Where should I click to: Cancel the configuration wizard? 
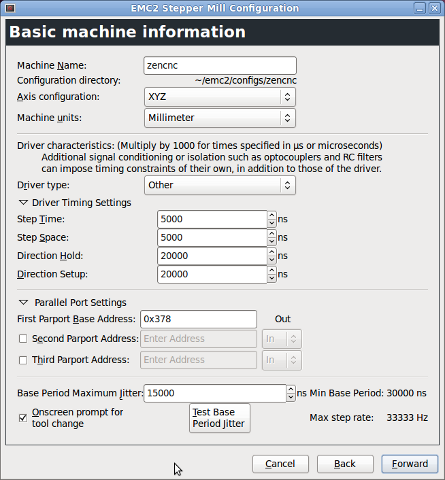[x=280, y=464]
